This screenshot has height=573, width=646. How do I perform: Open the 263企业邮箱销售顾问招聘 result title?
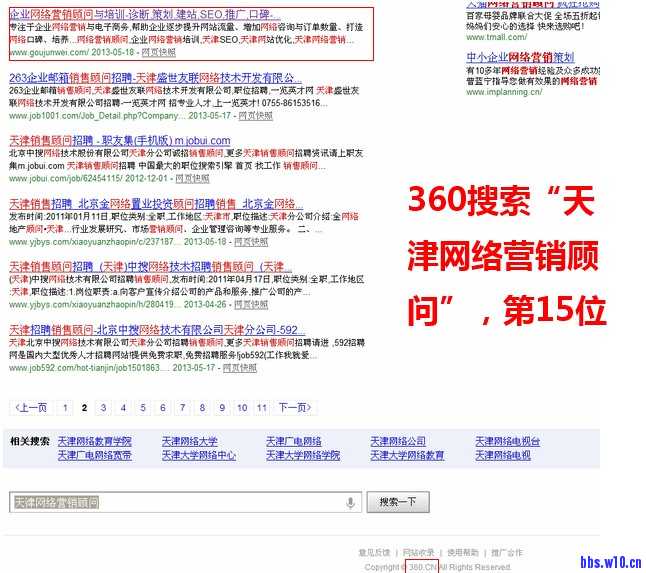point(155,78)
